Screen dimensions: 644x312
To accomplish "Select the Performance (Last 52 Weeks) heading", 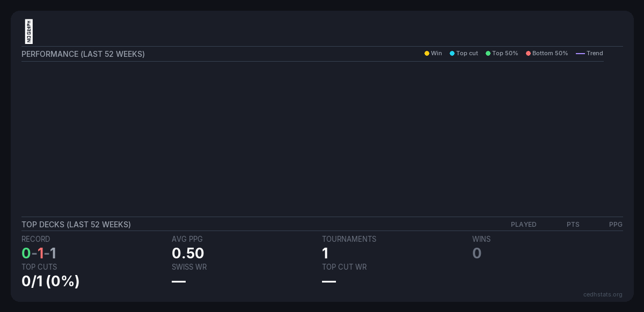I will (83, 54).
